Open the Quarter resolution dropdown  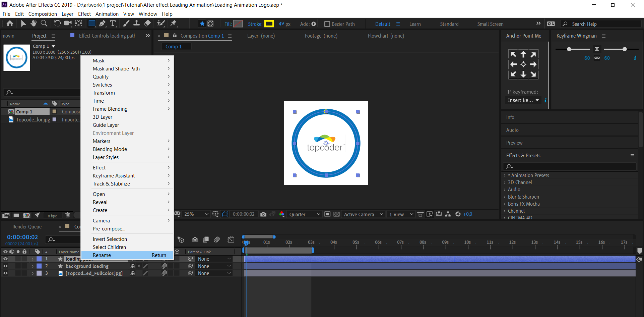305,214
